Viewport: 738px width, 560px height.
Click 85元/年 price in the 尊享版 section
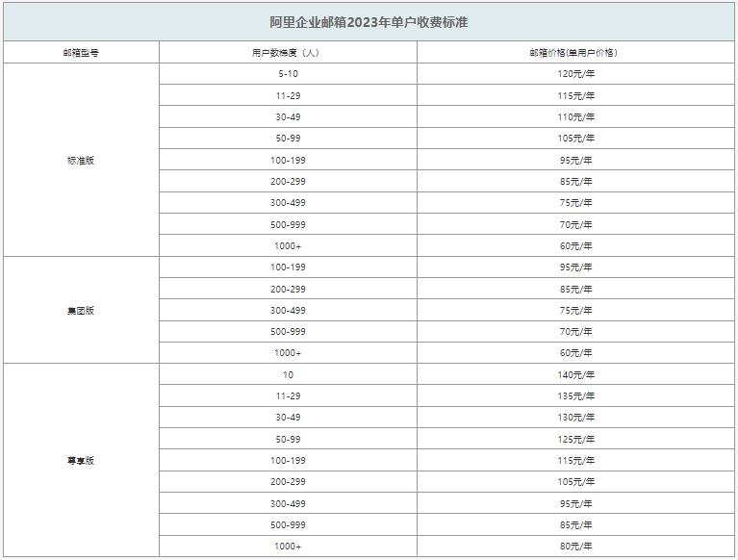575,524
